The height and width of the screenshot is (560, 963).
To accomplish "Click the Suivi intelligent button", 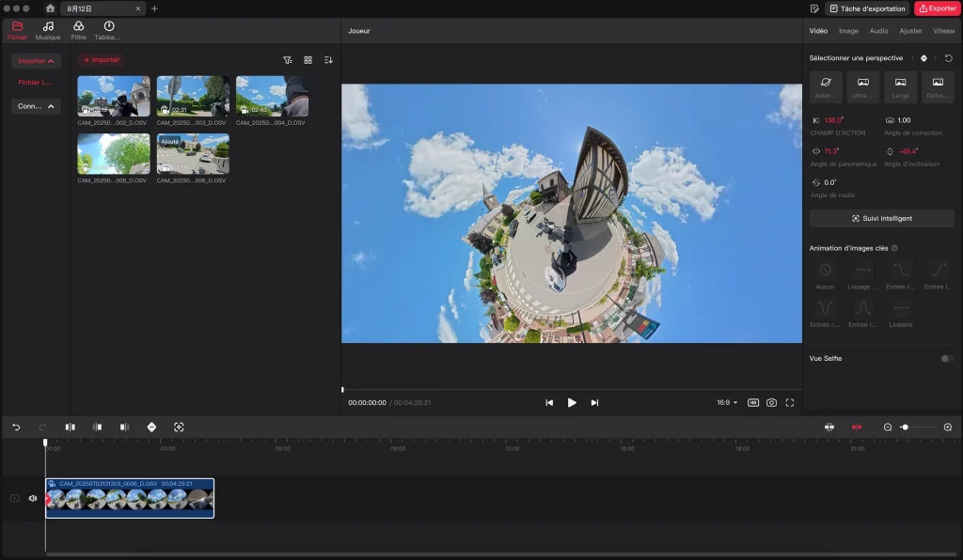I will tap(881, 218).
